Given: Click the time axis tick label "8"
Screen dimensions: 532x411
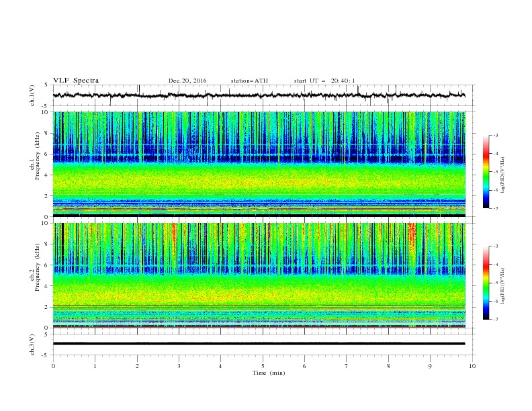Looking at the screenshot, I should click(388, 366).
